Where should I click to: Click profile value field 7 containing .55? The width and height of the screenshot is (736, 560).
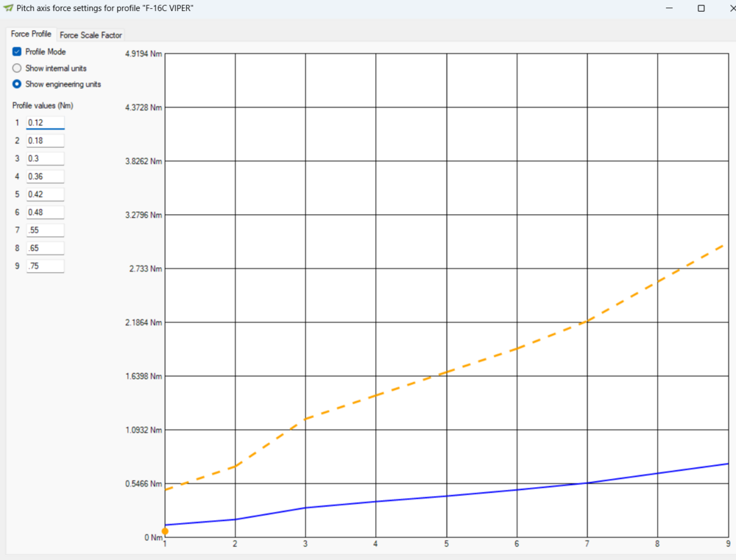[45, 230]
